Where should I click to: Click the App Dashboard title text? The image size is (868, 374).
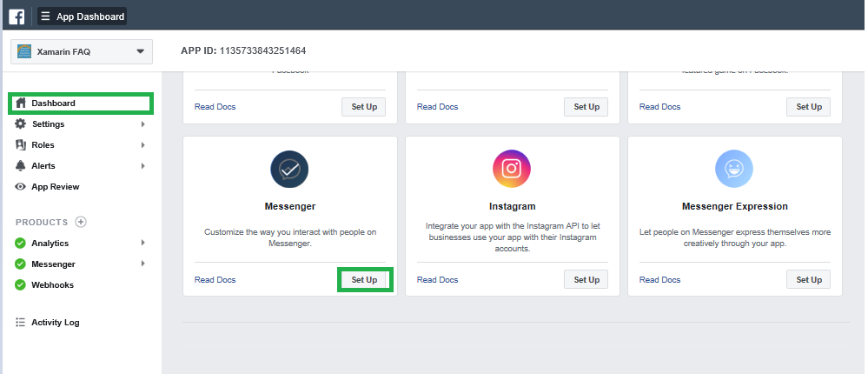pyautogui.click(x=90, y=17)
